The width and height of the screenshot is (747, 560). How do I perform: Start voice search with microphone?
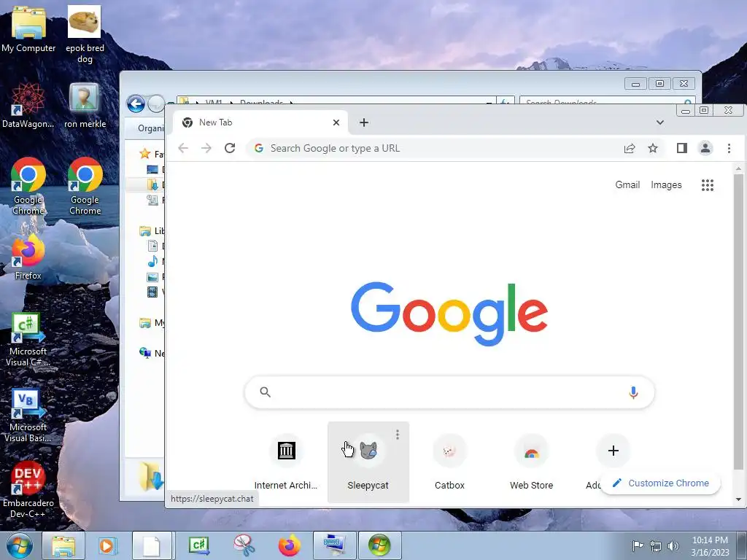point(633,392)
